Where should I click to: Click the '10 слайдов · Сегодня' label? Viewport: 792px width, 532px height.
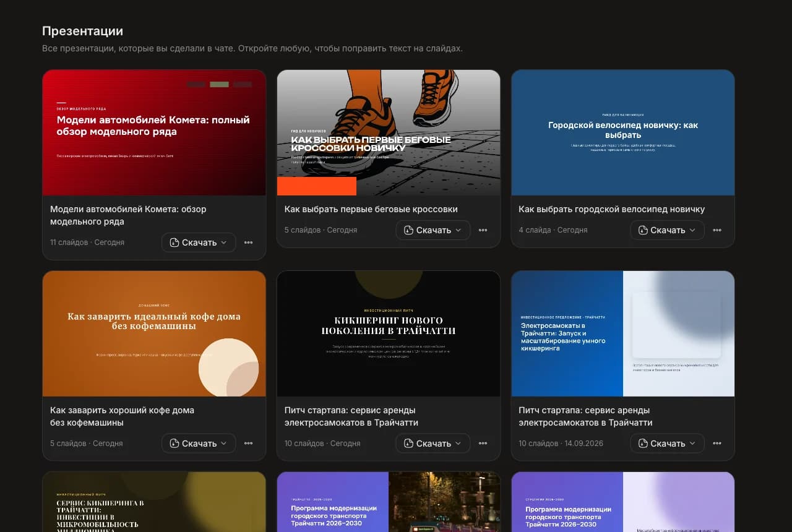322,444
